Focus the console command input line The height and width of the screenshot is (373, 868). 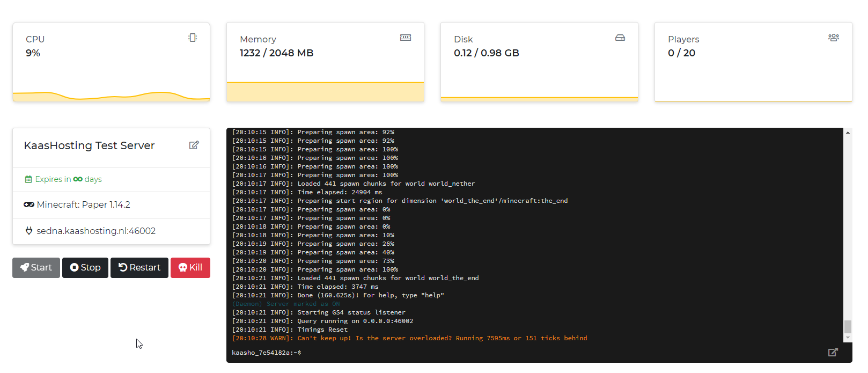[536, 353]
